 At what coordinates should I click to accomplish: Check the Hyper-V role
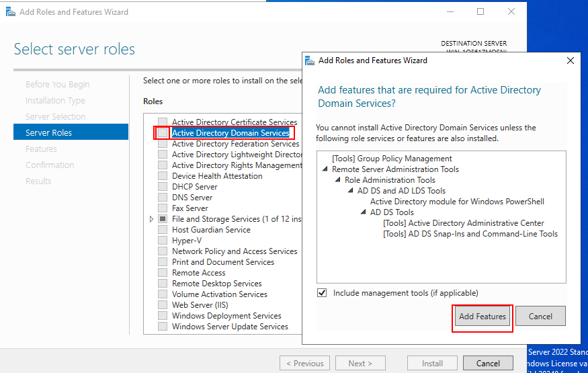[x=163, y=241]
